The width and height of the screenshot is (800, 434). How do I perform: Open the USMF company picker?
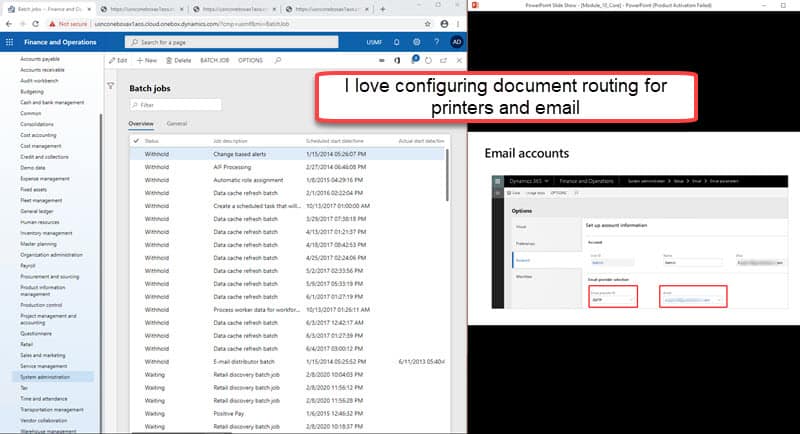click(x=374, y=42)
